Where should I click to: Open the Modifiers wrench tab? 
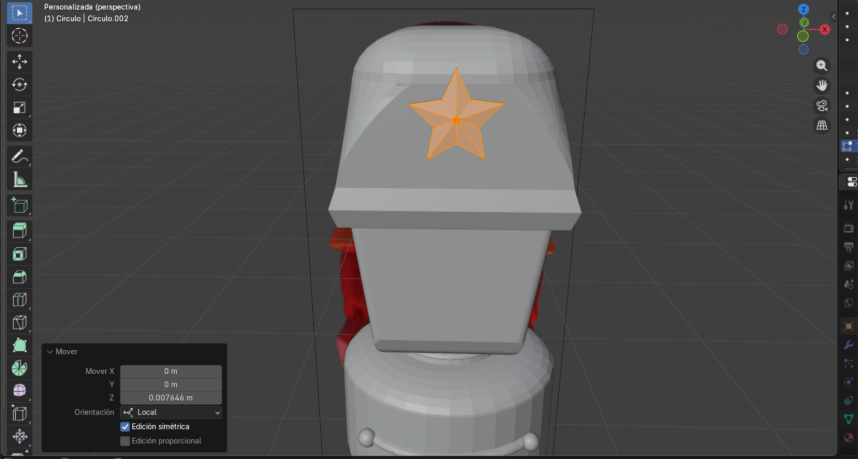point(849,345)
